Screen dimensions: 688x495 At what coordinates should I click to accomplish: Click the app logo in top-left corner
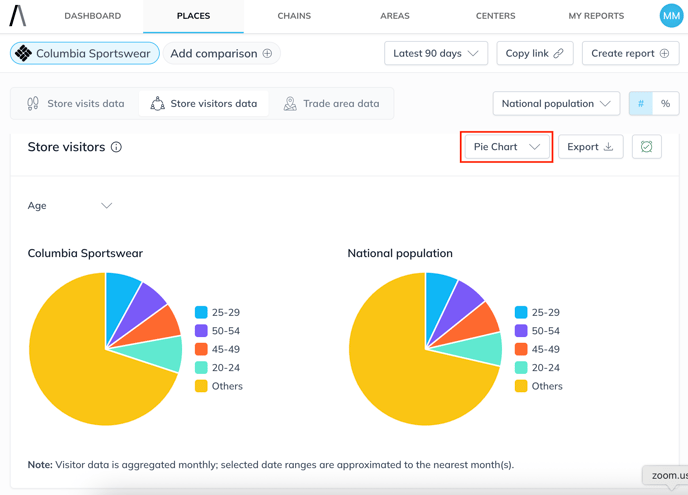18,15
